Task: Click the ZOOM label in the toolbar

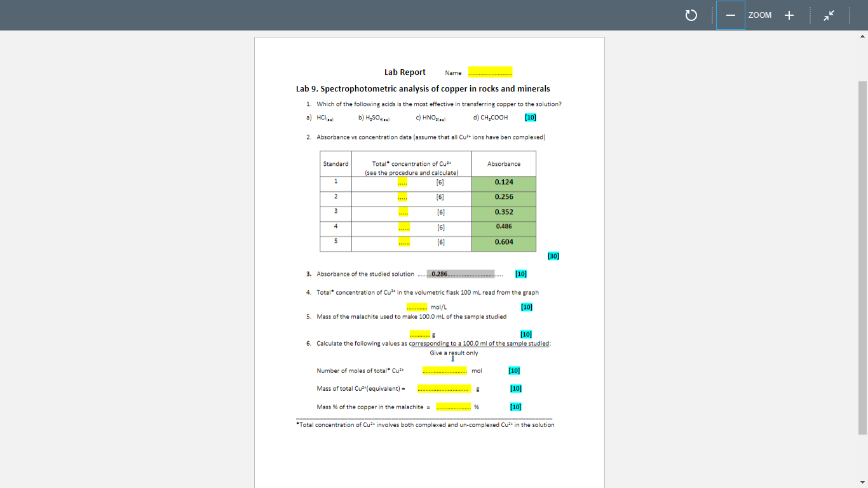Action: point(760,15)
